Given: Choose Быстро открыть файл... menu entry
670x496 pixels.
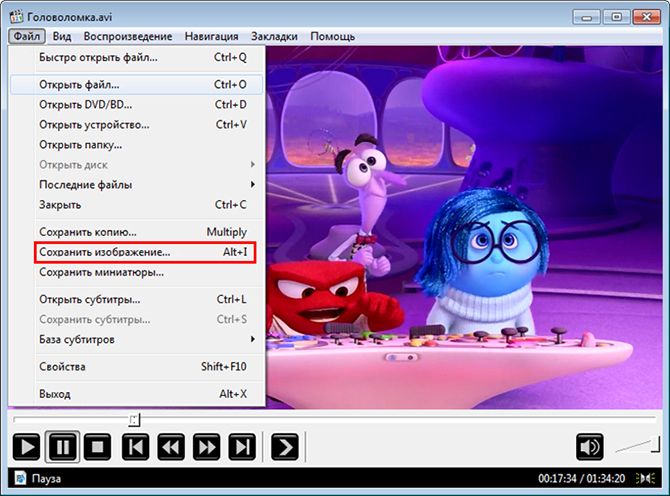Looking at the screenshot, I should 137,57.
